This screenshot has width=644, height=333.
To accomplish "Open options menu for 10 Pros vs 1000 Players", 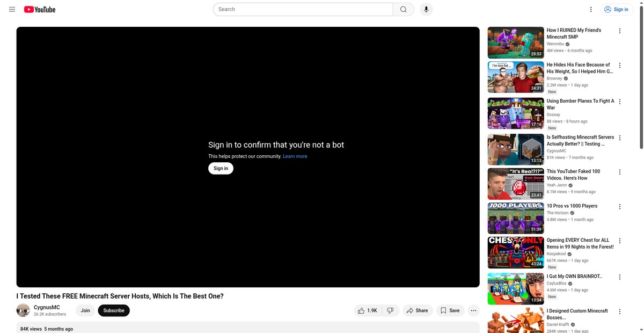I will [620, 207].
